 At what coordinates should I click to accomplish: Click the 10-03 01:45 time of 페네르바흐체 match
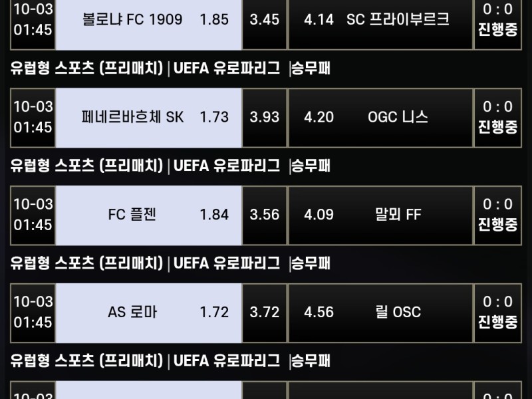33,117
